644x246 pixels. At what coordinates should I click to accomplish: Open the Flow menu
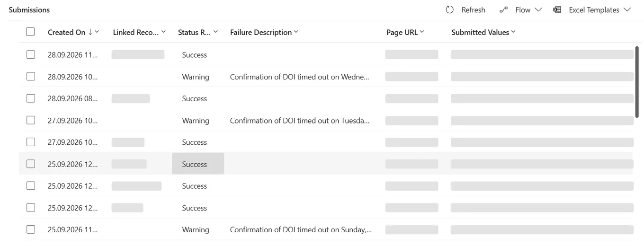[x=520, y=10]
